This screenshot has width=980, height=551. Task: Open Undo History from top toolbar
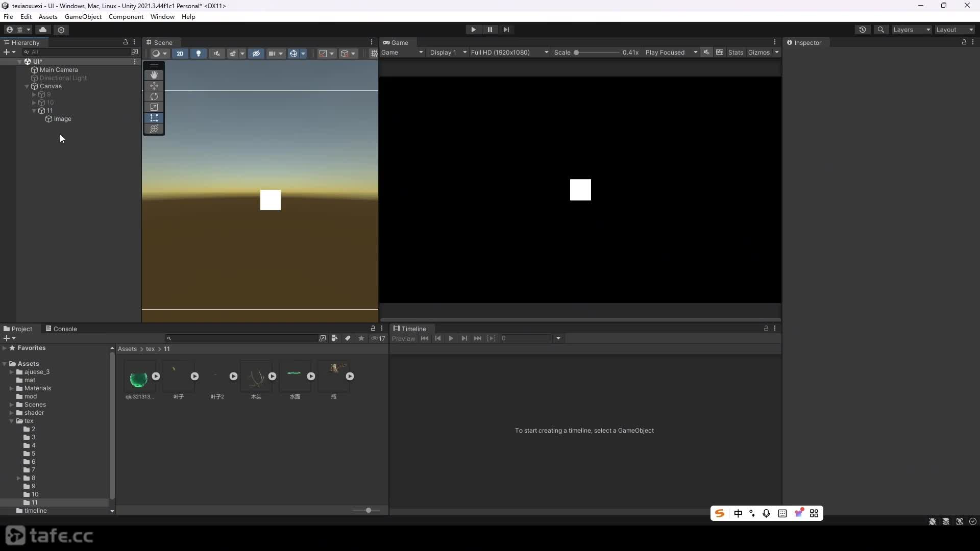coord(863,30)
